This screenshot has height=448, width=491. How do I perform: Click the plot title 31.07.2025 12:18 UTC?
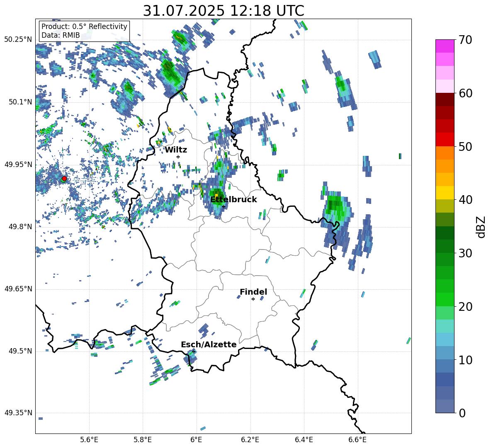(224, 11)
